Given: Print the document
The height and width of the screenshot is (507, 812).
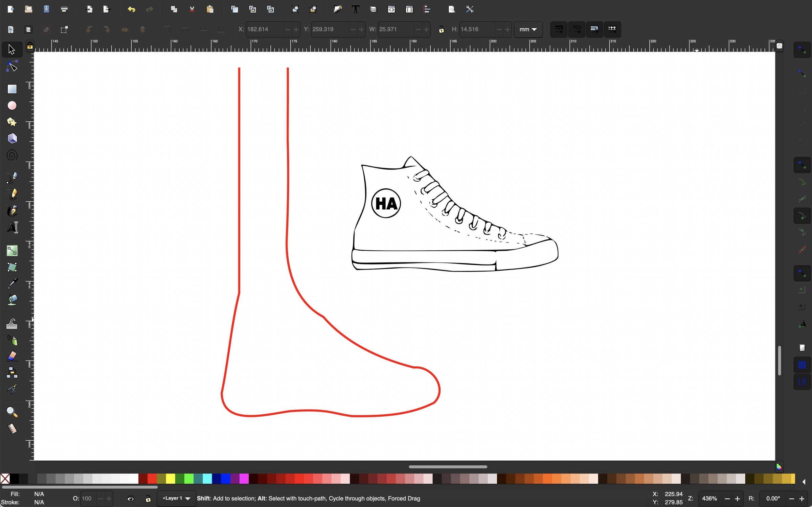Looking at the screenshot, I should click(x=64, y=9).
